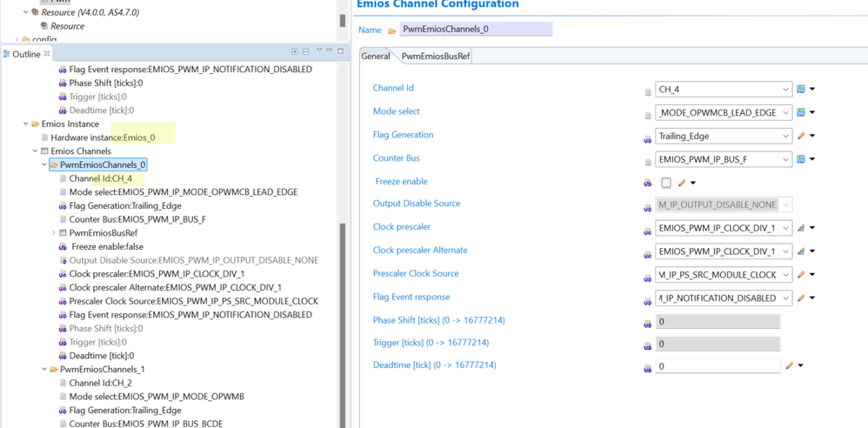Click the UD icon left of Deadtime field
Image resolution: width=868 pixels, height=428 pixels.
(x=648, y=369)
